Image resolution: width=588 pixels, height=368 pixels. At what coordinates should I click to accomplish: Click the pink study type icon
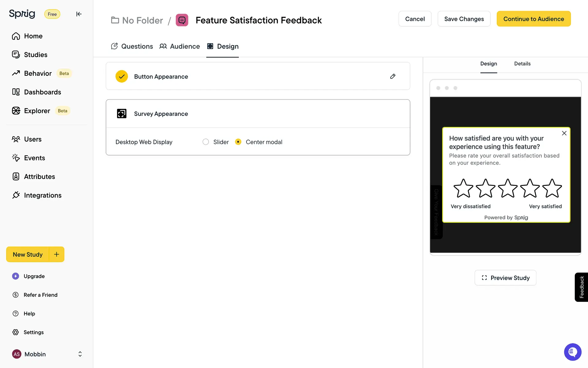(x=182, y=20)
